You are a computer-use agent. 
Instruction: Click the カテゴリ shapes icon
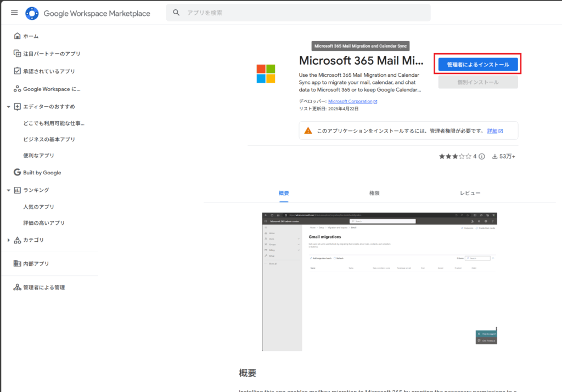pyautogui.click(x=17, y=240)
